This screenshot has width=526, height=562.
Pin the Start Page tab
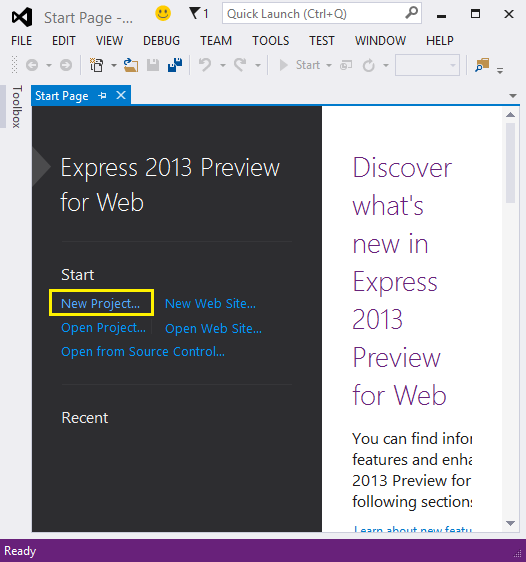click(x=102, y=96)
